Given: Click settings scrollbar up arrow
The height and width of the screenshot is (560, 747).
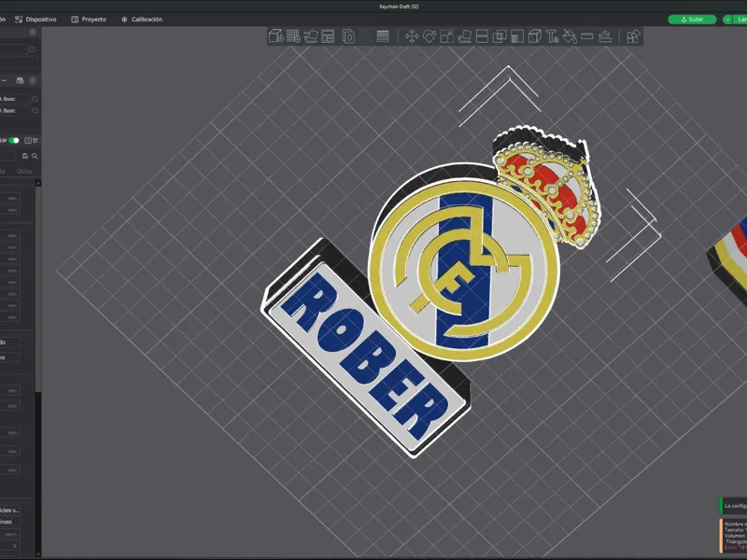Looking at the screenshot, I should (38, 183).
